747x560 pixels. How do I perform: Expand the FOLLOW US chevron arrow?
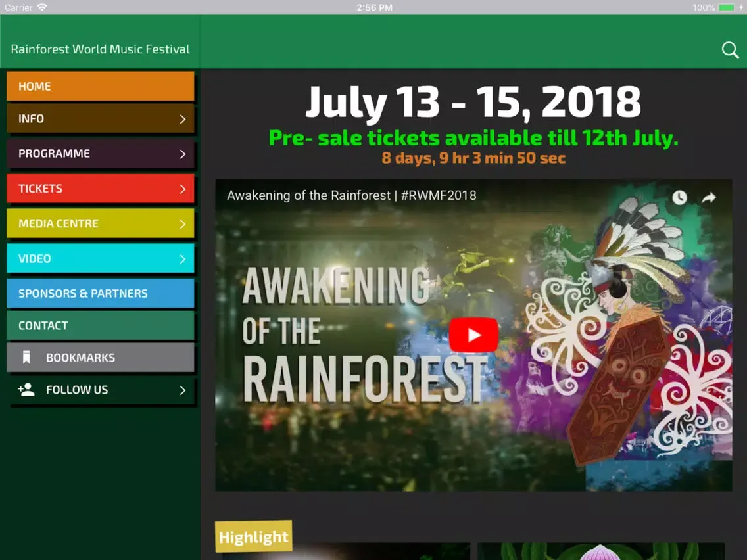182,390
